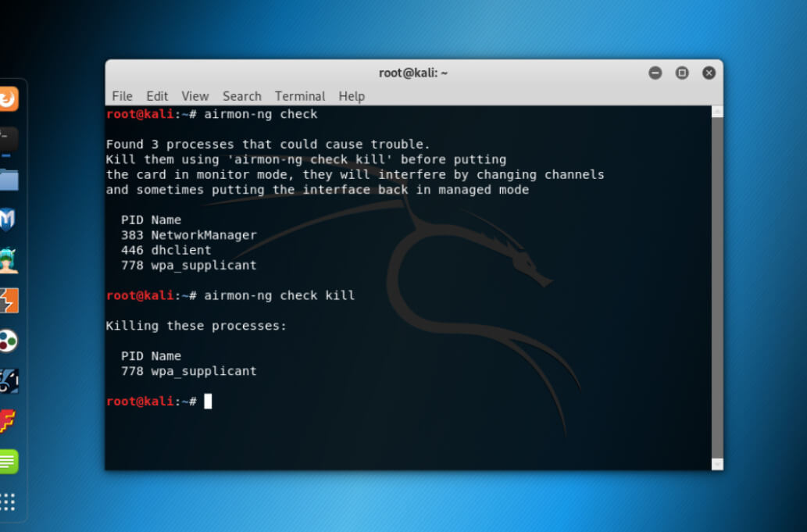Click the terminal vertical scrollbar track
The image size is (807, 532).
click(717, 287)
